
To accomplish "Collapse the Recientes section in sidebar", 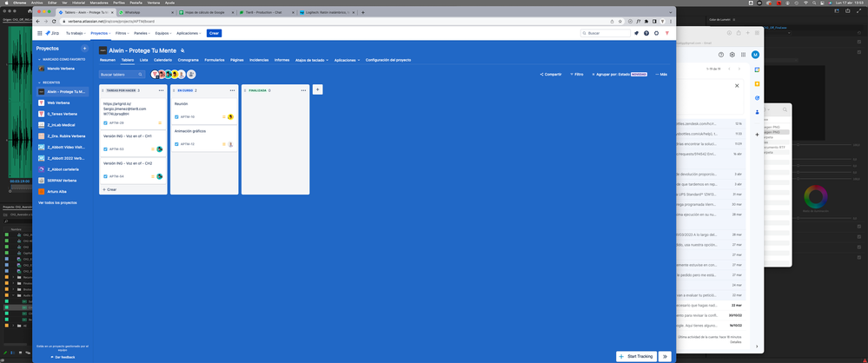I will pos(50,82).
